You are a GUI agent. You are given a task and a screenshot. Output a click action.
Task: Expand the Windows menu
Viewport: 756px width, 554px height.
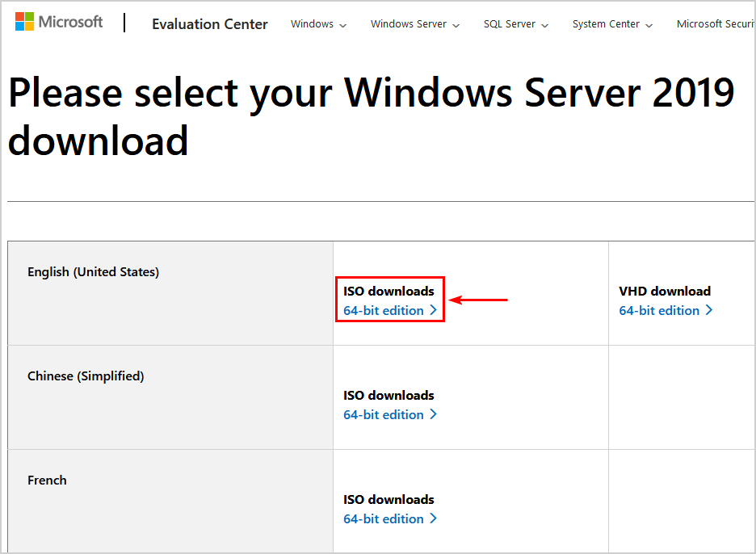(318, 24)
